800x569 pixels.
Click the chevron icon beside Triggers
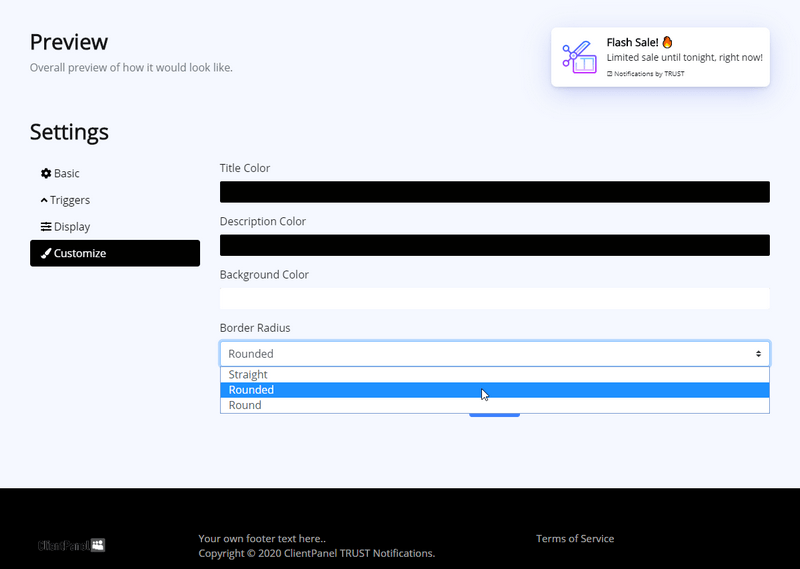[44, 200]
